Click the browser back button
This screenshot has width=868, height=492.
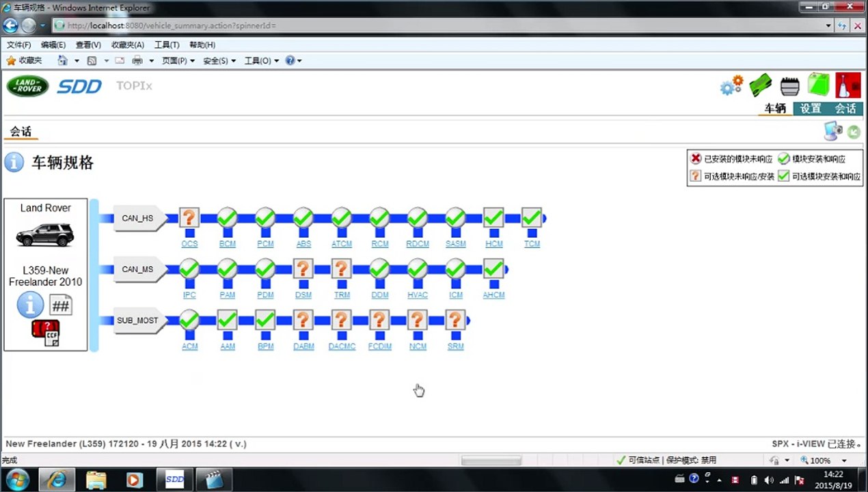10,25
